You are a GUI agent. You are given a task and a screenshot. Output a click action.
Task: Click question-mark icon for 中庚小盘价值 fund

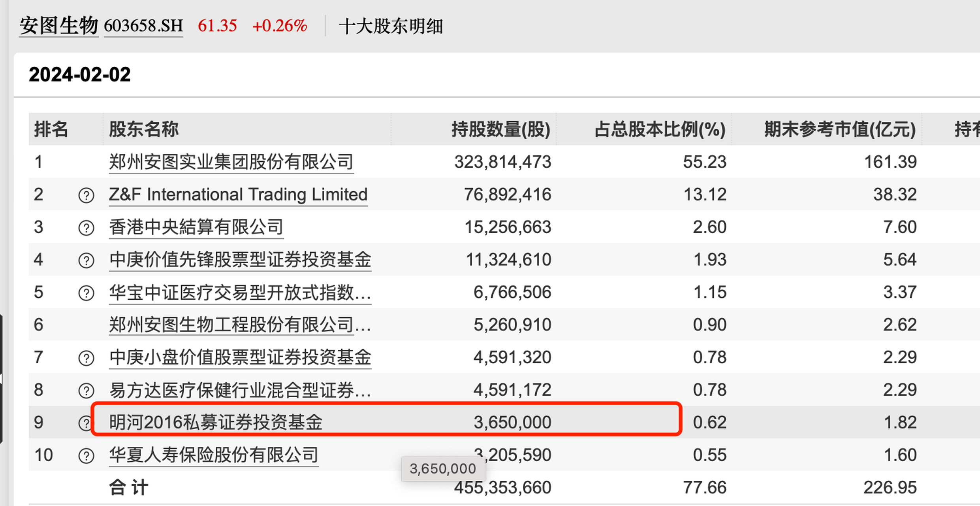click(x=86, y=358)
